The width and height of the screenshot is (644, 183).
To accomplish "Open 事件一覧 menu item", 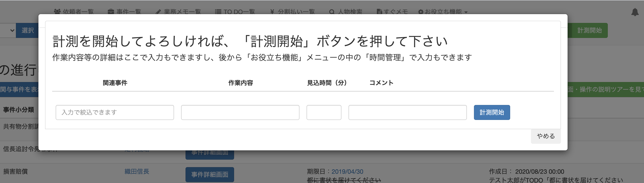I will point(125,11).
